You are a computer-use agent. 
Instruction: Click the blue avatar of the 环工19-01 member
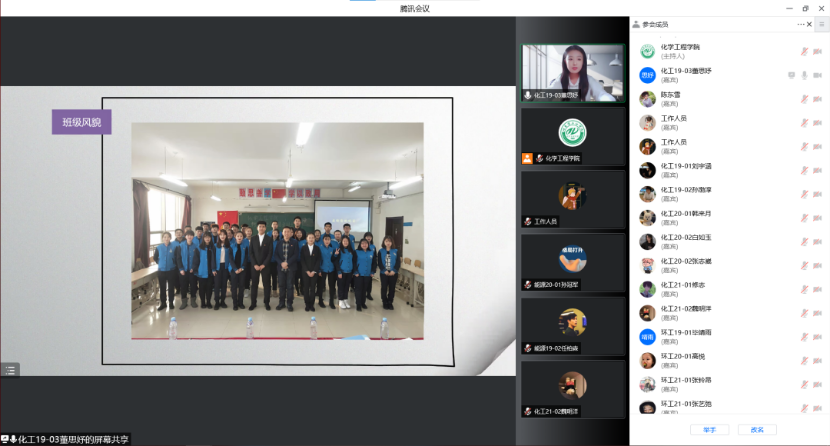pos(647,337)
